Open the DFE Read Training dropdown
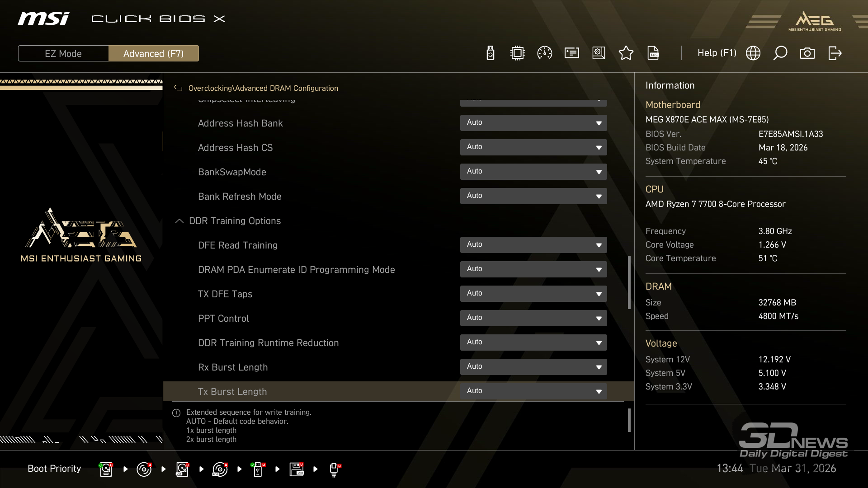The image size is (868, 488). pyautogui.click(x=533, y=245)
